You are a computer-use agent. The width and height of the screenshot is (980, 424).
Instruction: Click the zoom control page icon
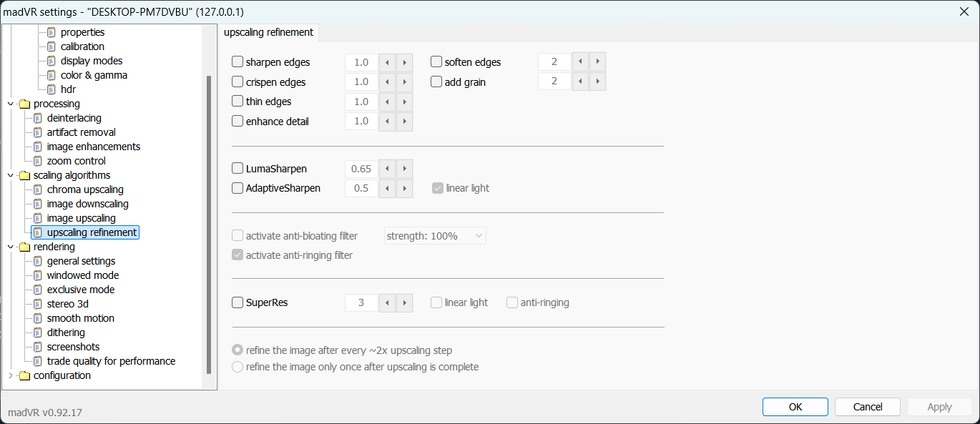(38, 161)
